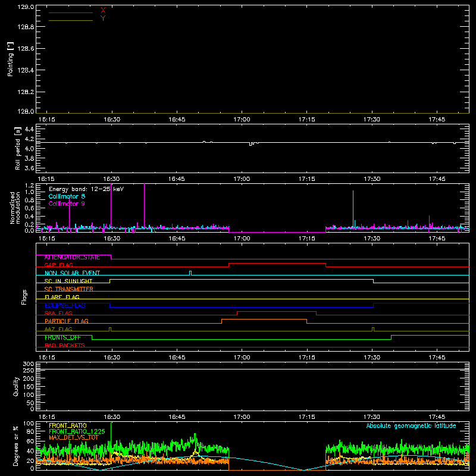Screen dimensions: 476x476
Task: Click 'Absolute geomagnetic latitude' label
Action: click(411, 426)
